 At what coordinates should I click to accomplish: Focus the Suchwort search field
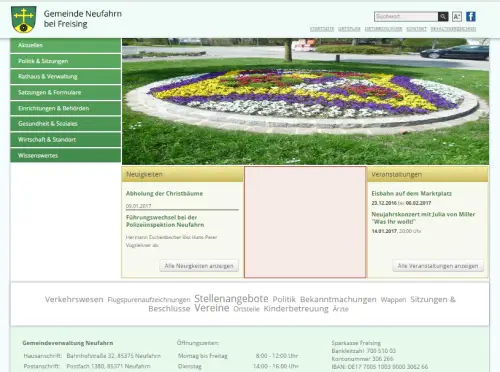point(406,16)
